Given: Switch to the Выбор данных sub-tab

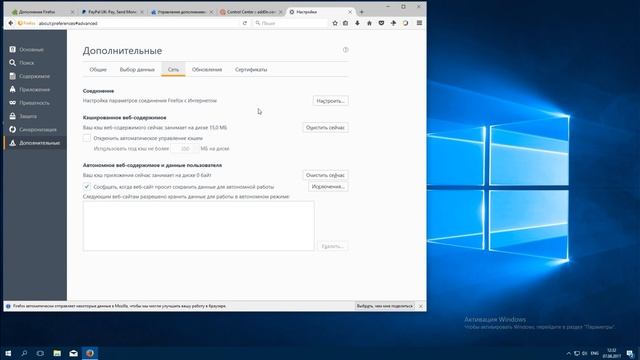Looking at the screenshot, I should (137, 70).
